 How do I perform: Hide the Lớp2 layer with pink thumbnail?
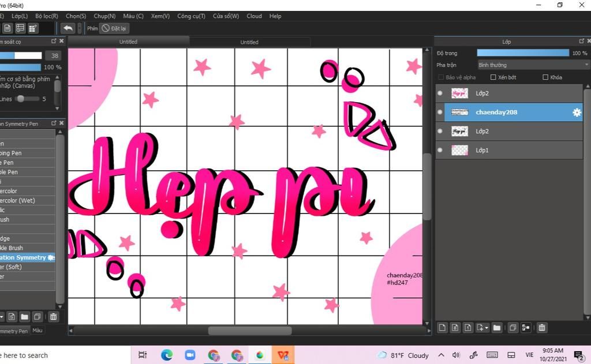440,93
